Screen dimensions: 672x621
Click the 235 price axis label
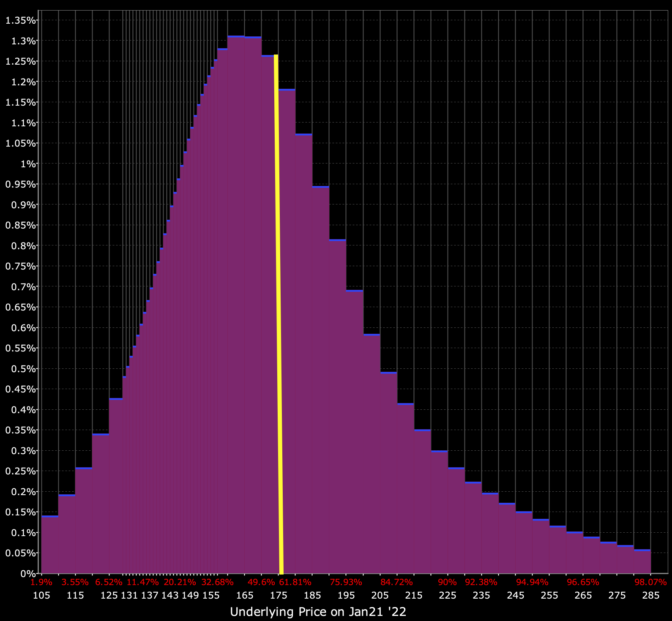481,595
